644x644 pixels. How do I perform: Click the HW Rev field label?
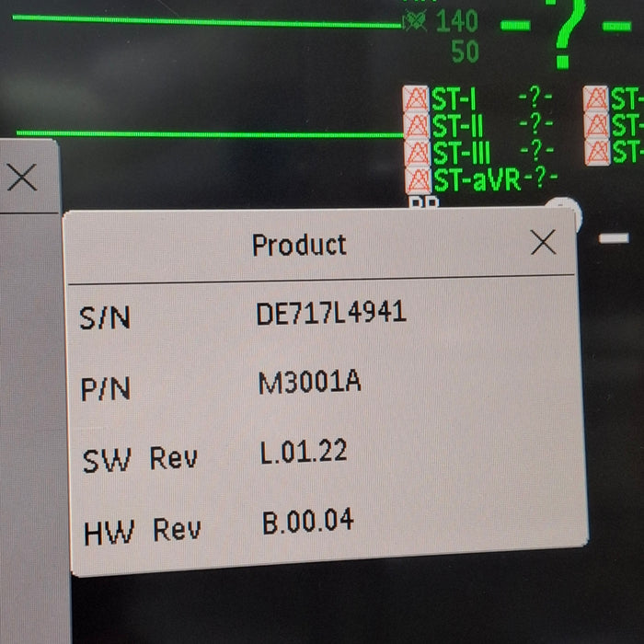pos(143,531)
